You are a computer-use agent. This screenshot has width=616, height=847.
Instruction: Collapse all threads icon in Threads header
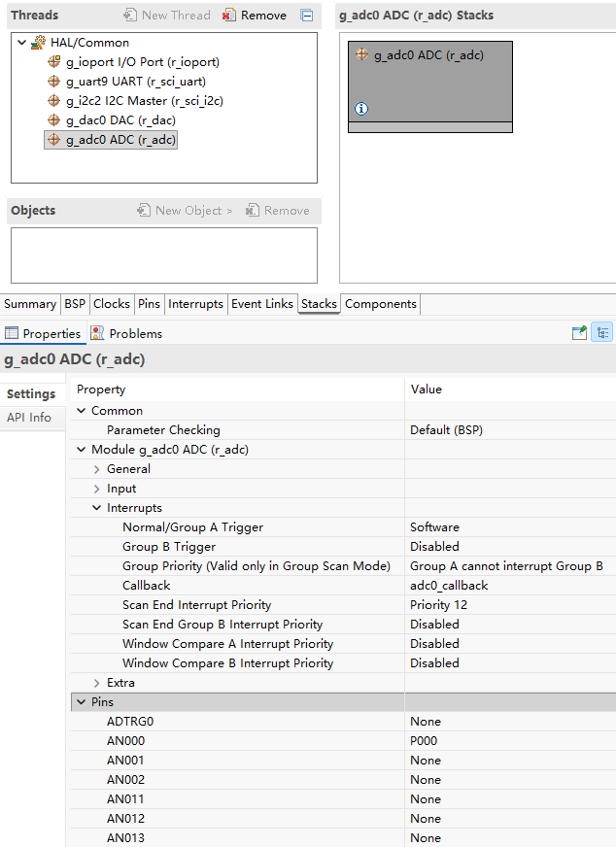tap(307, 16)
